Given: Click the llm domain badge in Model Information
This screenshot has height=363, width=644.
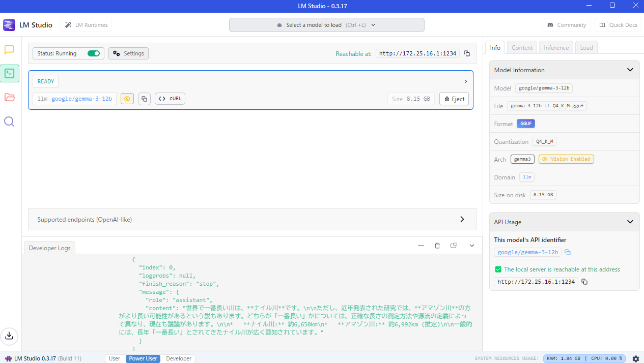Looking at the screenshot, I should (x=527, y=177).
